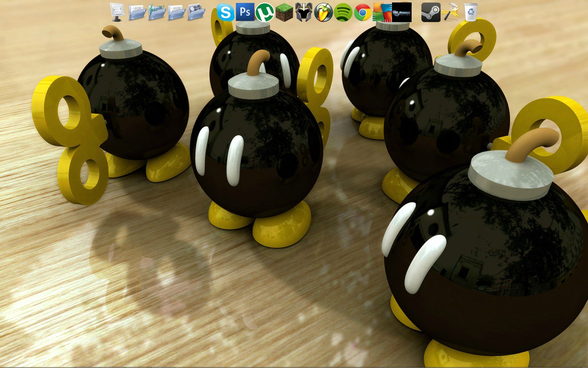Open AVG antivirus icon

pyautogui.click(x=382, y=12)
